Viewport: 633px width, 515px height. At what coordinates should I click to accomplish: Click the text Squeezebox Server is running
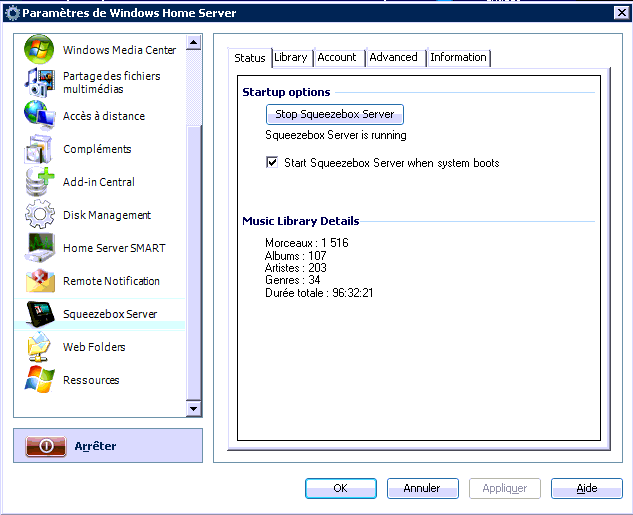[336, 135]
